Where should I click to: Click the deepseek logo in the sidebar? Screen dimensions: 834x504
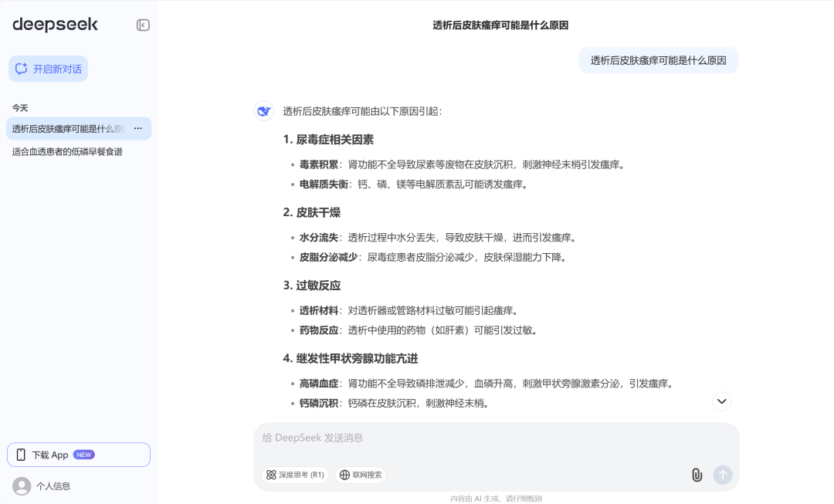click(55, 25)
